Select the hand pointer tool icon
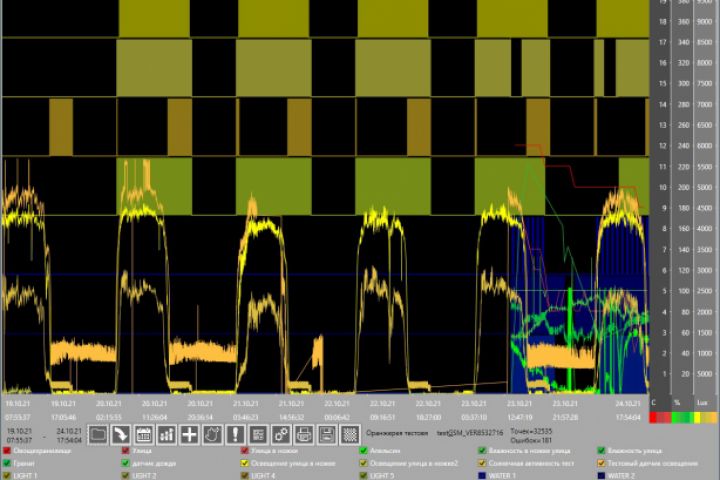This screenshot has height=480, width=720. [x=213, y=435]
